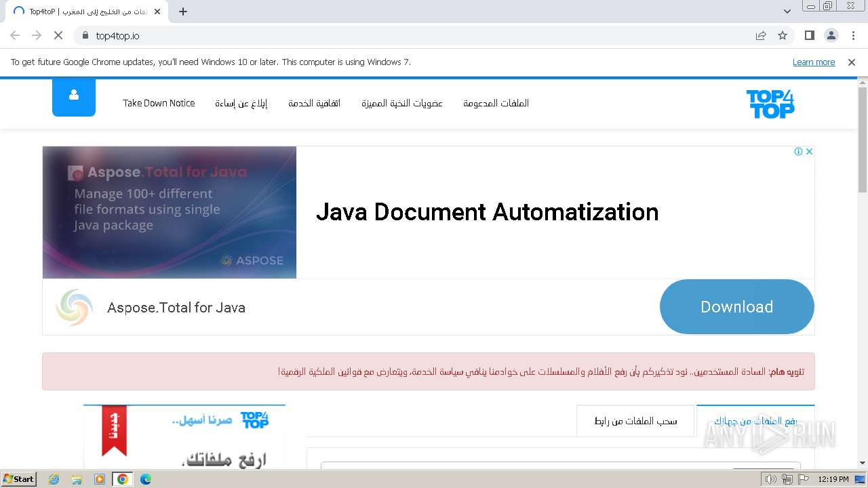Expand the tab search chevron

tap(787, 12)
